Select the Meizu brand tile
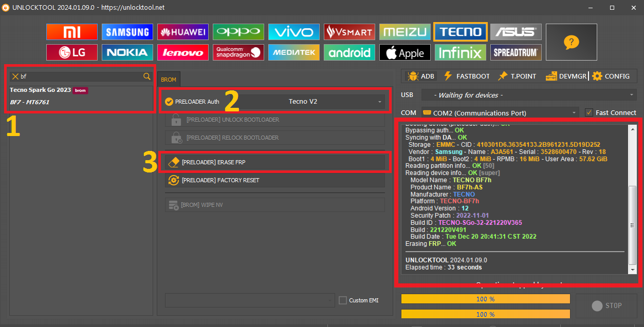The image size is (644, 327). point(405,32)
